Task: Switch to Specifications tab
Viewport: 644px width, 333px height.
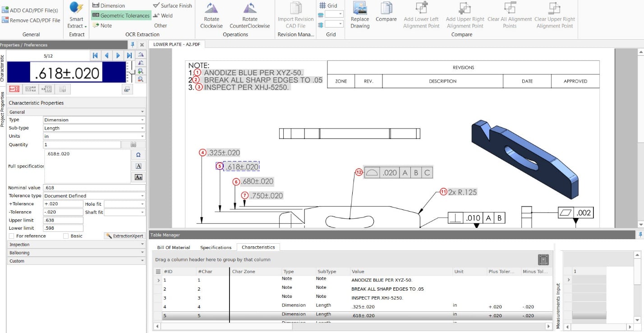Action: click(x=216, y=247)
